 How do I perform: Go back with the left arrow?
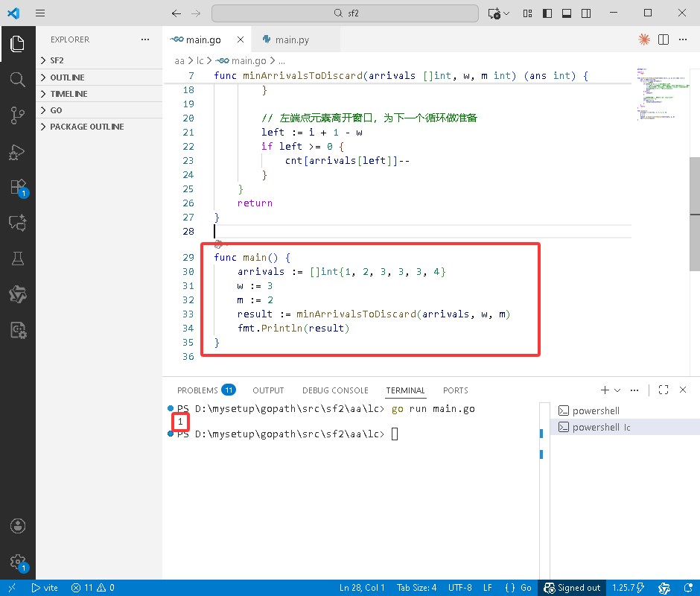tap(176, 13)
